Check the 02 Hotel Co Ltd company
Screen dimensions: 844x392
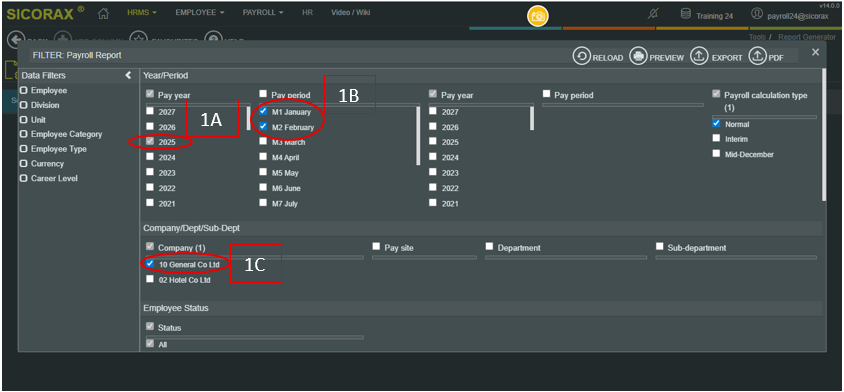[150, 279]
